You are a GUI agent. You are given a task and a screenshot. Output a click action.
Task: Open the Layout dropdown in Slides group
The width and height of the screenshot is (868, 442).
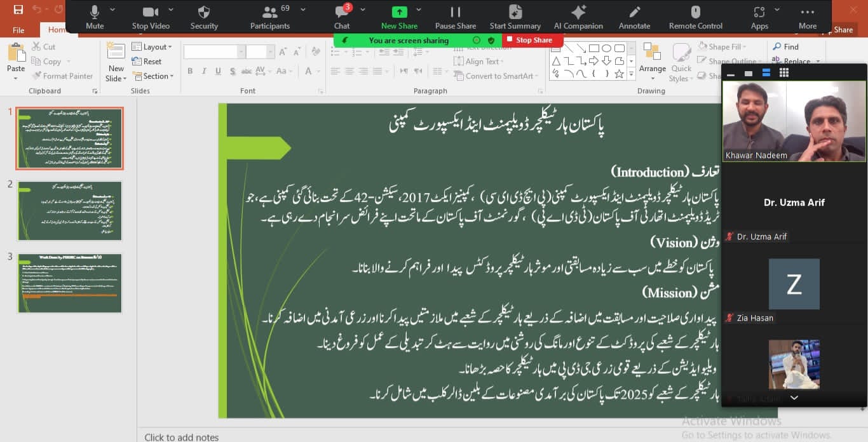point(153,47)
